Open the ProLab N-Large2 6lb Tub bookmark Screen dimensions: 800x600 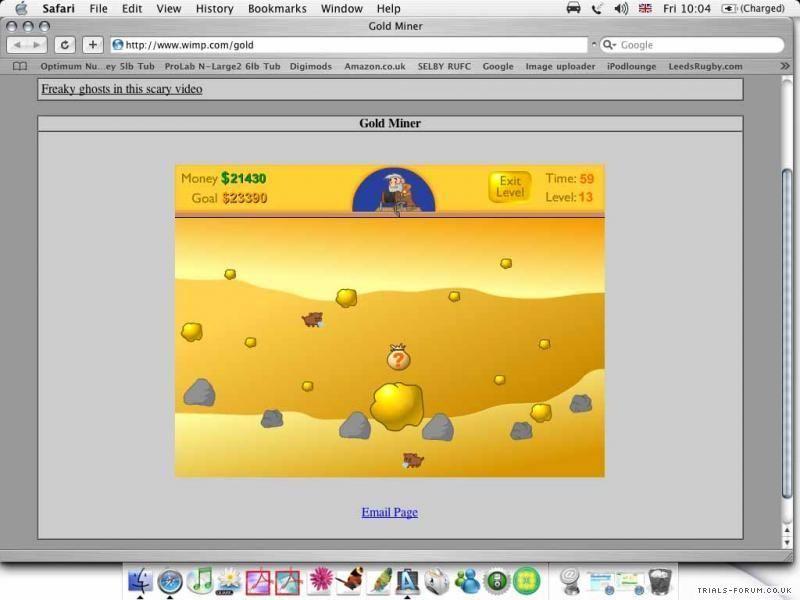[x=222, y=66]
